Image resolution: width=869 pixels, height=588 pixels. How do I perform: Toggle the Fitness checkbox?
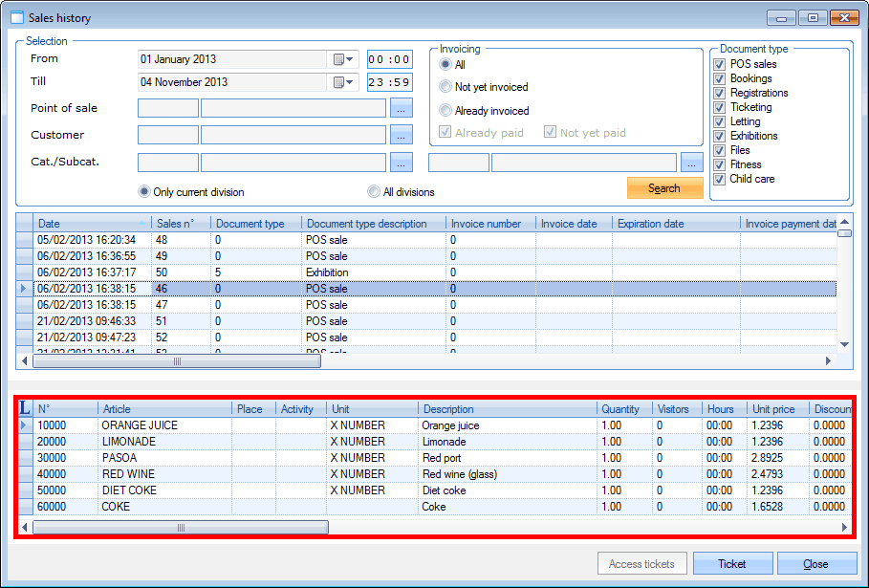(x=720, y=164)
